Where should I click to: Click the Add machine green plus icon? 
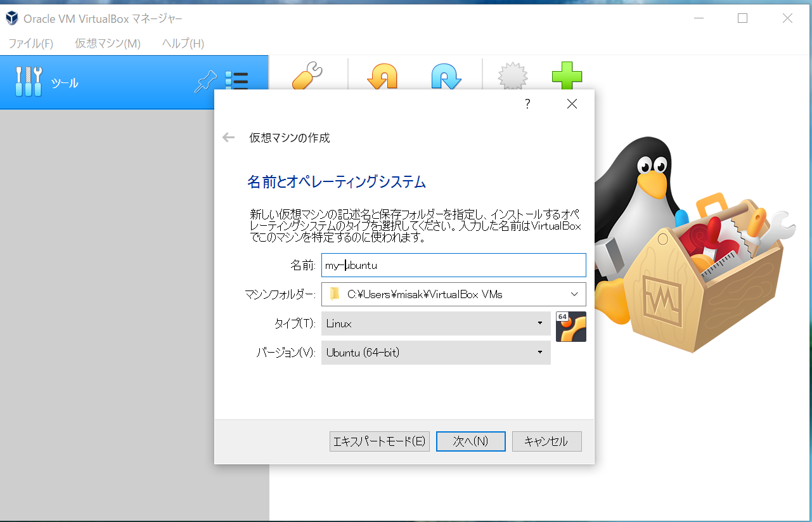pyautogui.click(x=567, y=75)
